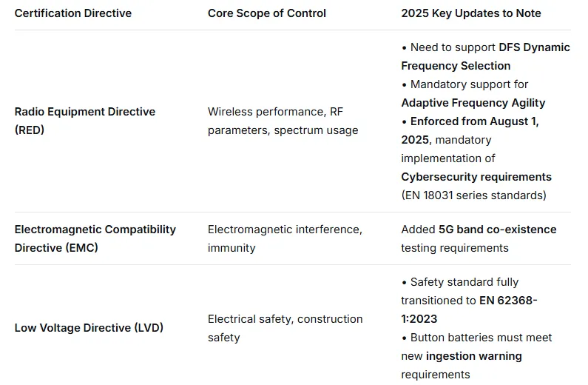Viewport: 588px width, 385px height.
Task: Click the Core Scope of Control header
Action: [x=266, y=13]
